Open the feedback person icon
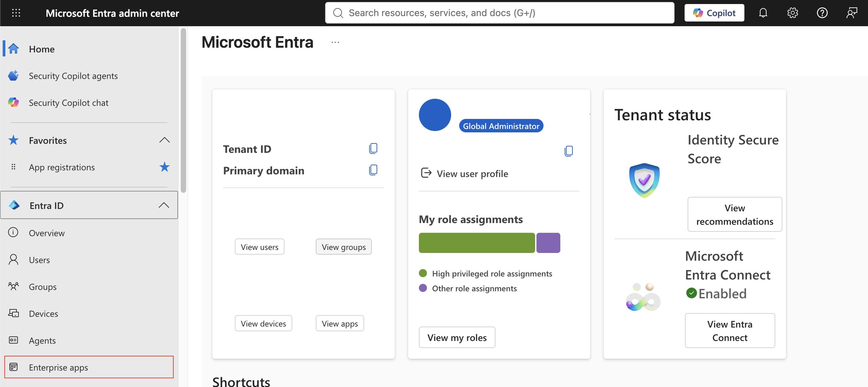Viewport: 868px width, 387px height. (x=852, y=13)
